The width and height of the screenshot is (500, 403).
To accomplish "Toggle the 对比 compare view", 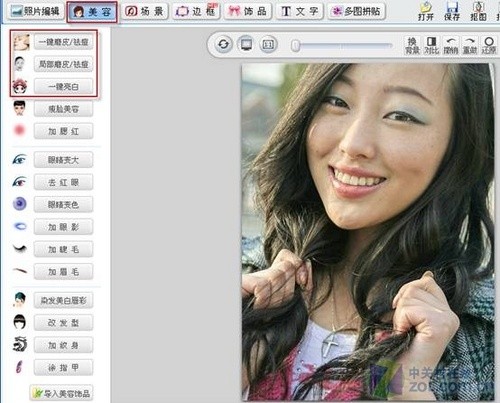I will pos(431,46).
